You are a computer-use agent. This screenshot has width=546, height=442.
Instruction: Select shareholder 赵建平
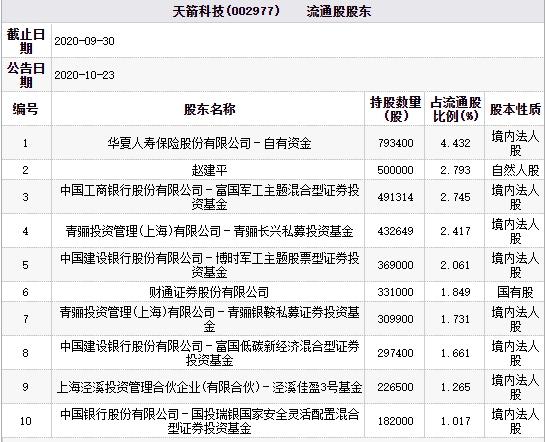pos(209,170)
